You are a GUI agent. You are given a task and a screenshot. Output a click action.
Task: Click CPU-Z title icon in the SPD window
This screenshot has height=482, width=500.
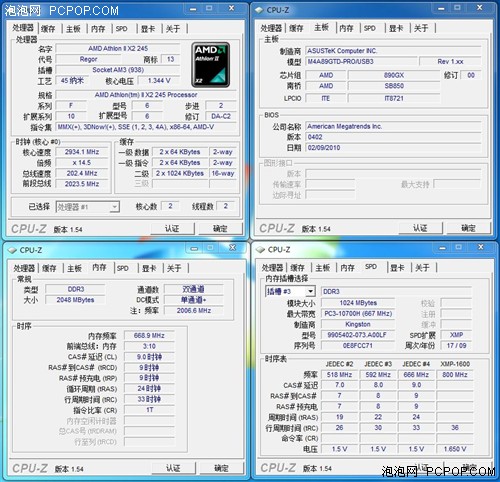pos(260,249)
